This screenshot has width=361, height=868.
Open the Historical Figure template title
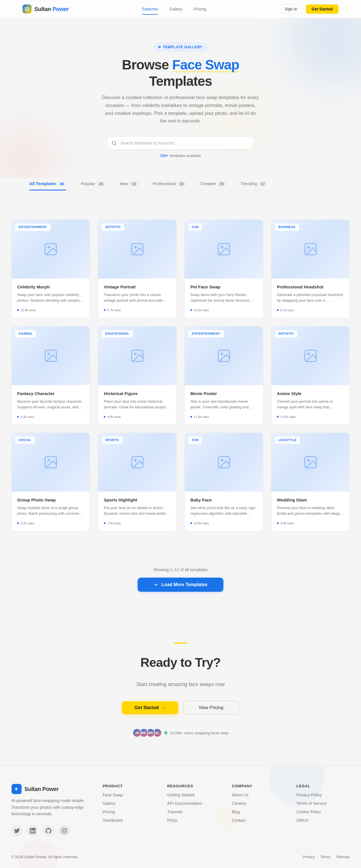[x=120, y=394]
